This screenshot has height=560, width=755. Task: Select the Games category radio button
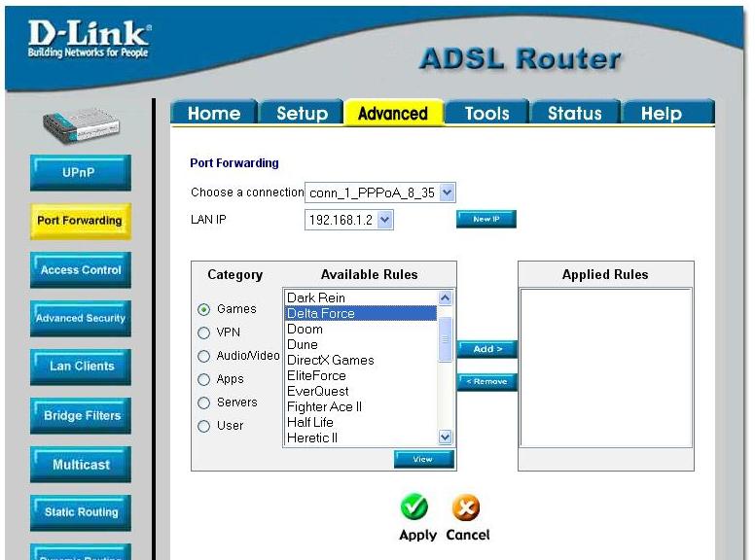click(x=203, y=309)
